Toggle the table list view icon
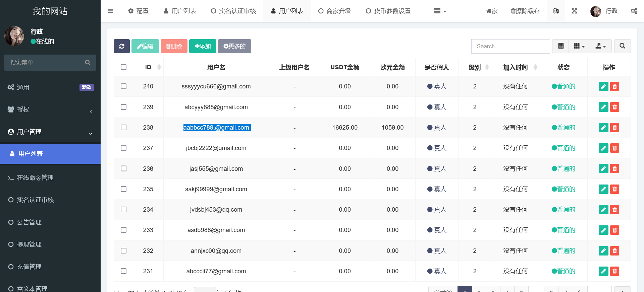 pos(560,46)
